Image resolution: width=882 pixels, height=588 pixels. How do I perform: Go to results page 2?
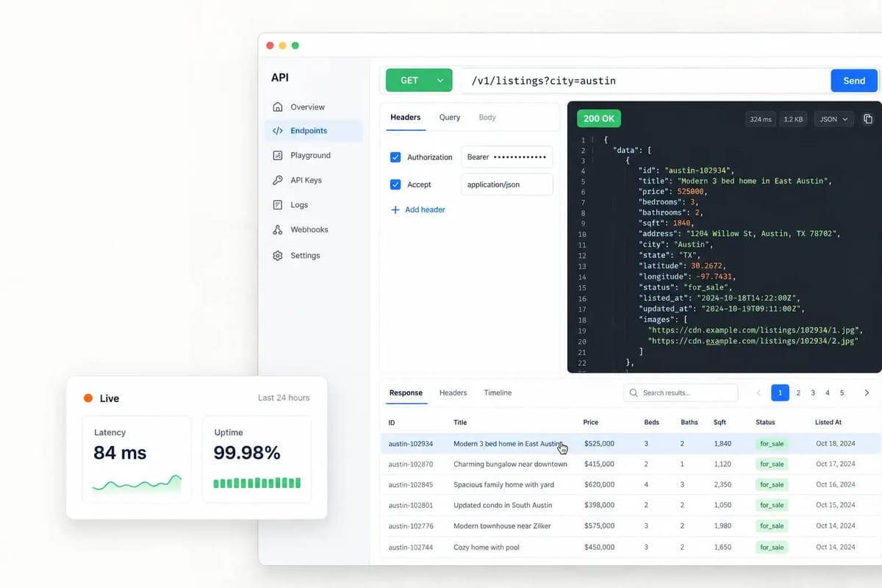click(798, 392)
